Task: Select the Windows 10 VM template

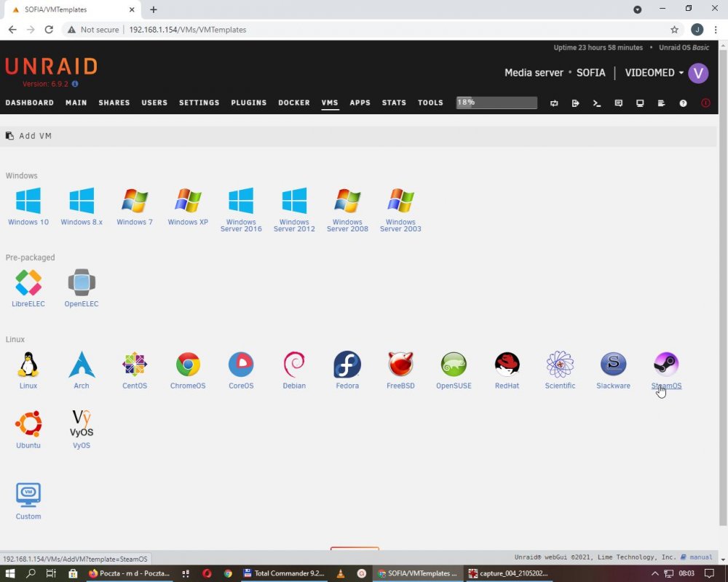Action: 28,207
